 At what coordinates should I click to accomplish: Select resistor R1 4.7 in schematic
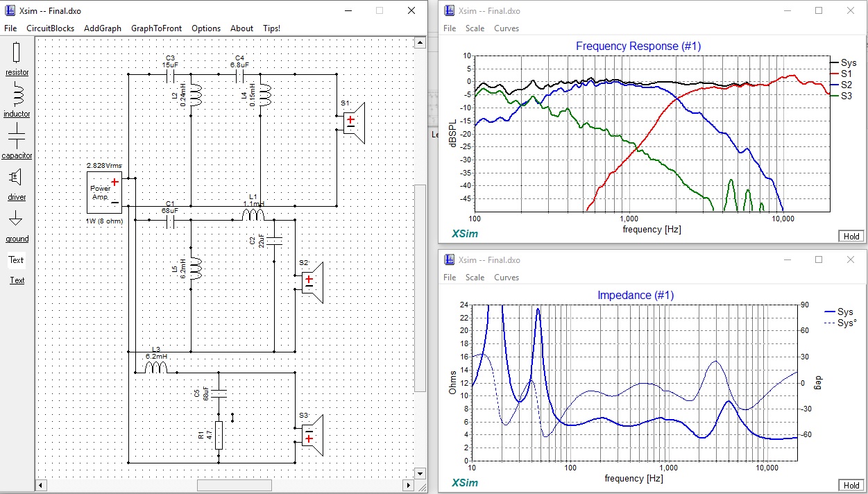point(219,435)
